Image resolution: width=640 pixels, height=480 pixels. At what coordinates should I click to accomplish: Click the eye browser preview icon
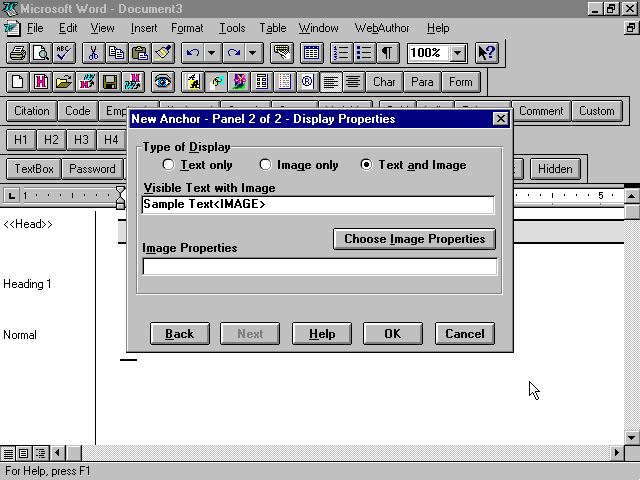point(162,82)
